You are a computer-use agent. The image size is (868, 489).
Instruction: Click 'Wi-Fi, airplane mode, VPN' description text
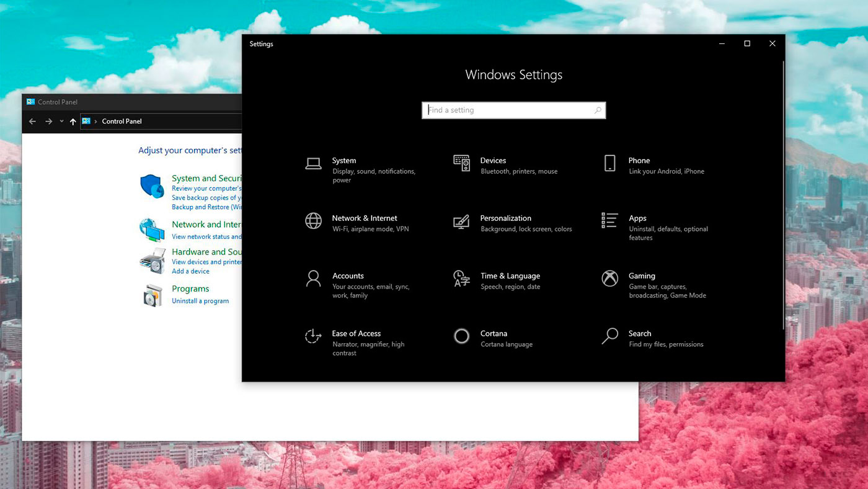point(371,229)
